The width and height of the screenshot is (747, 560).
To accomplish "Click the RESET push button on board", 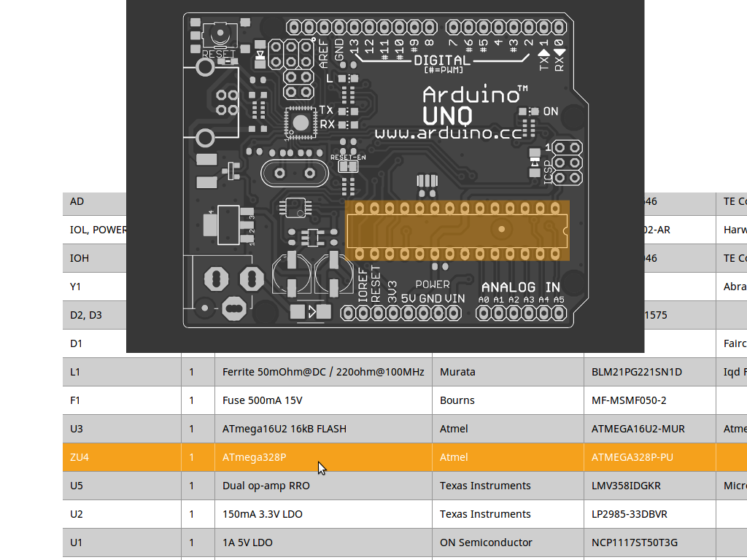I will (219, 35).
